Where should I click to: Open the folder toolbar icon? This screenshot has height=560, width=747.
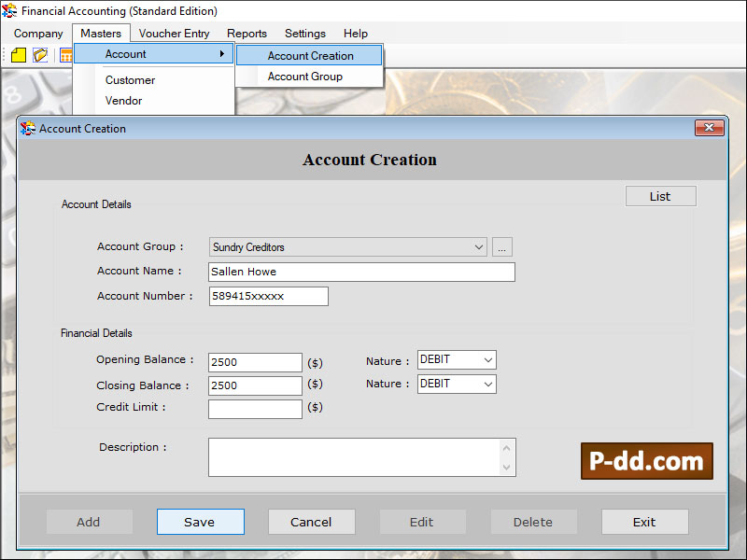pyautogui.click(x=39, y=54)
